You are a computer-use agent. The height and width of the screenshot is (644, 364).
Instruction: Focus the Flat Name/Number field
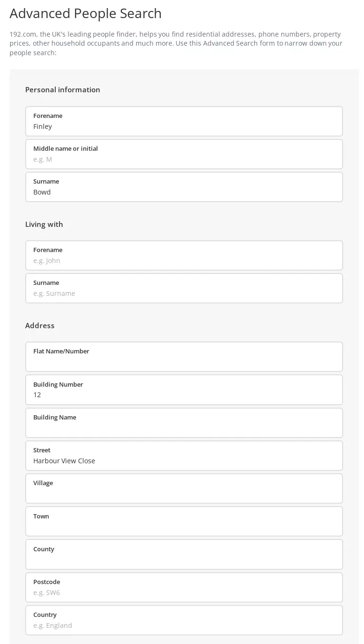pos(184,357)
